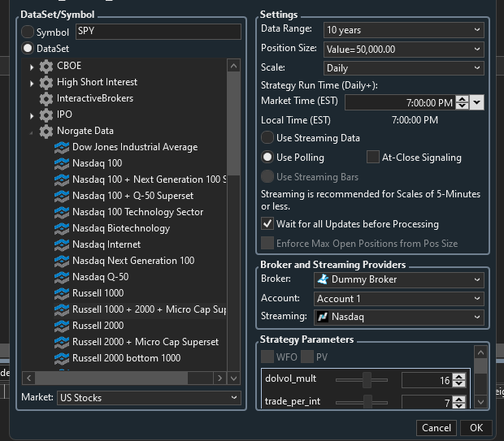Uncheck Wait for all Updates before Processing
This screenshot has width=504, height=441.
click(x=267, y=223)
